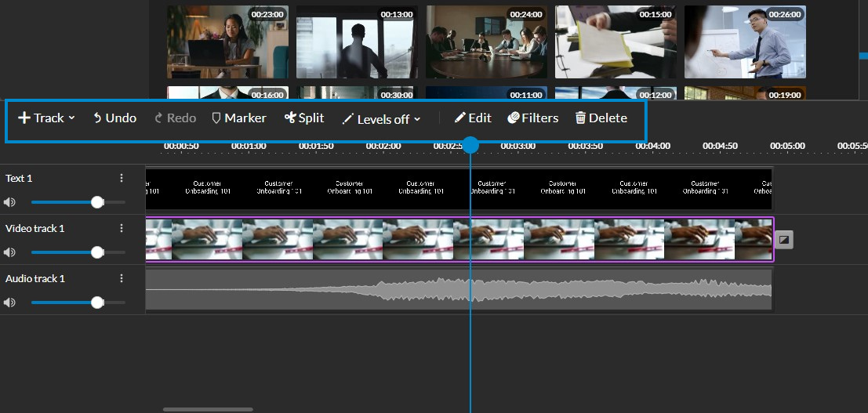Screen dimensions: 868x413
Task: Select the audio waveform clip
Action: click(x=459, y=289)
